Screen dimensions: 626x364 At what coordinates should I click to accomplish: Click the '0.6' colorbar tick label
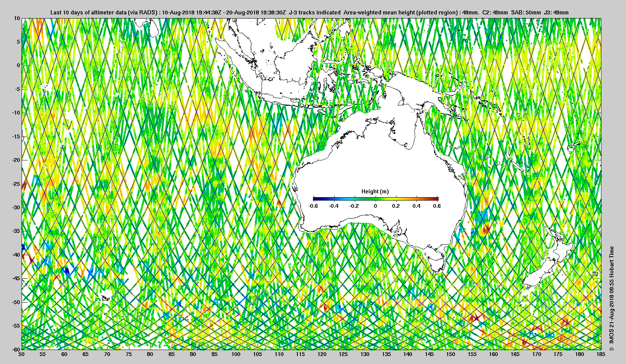(x=437, y=206)
